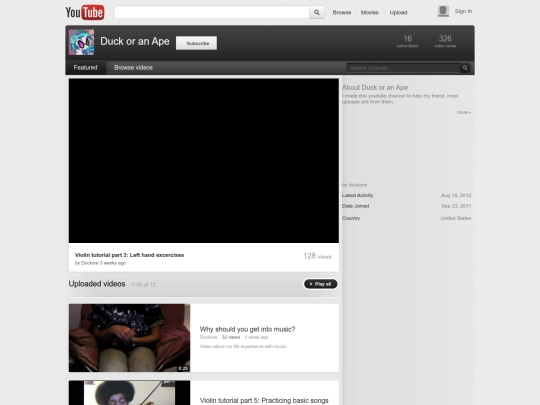This screenshot has height=405, width=540.
Task: Open thumbnail of 'Why should you get into music?'
Action: tap(129, 338)
